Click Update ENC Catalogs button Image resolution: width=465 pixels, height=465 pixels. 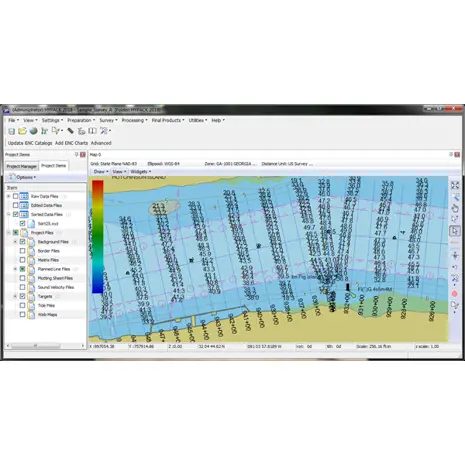(30, 143)
